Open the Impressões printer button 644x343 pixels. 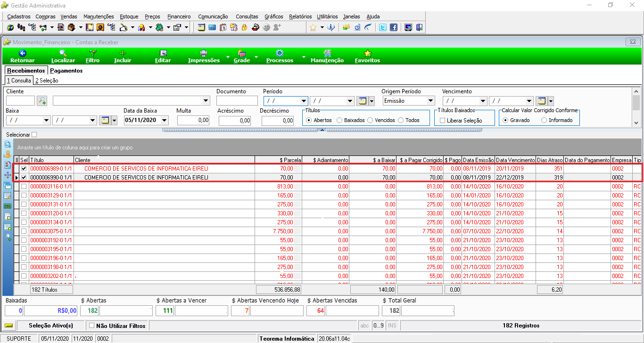pyautogui.click(x=204, y=57)
